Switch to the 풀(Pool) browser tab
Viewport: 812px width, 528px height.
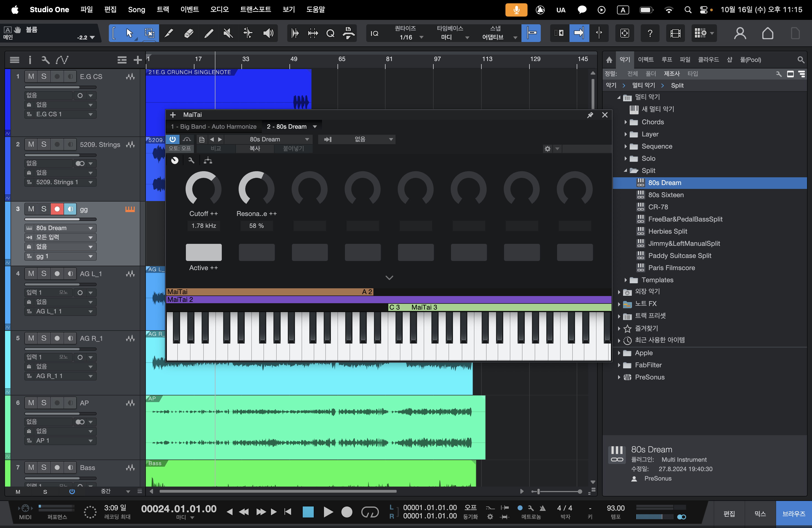tap(750, 60)
